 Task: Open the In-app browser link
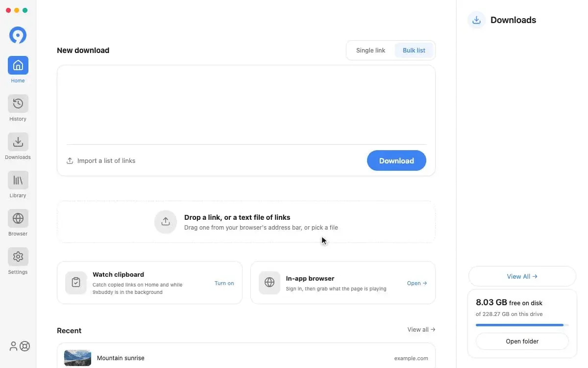tap(417, 283)
